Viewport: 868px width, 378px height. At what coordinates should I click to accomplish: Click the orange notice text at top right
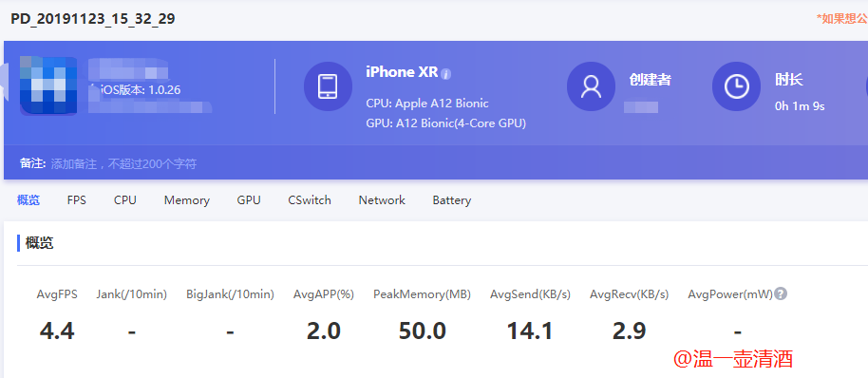click(842, 19)
